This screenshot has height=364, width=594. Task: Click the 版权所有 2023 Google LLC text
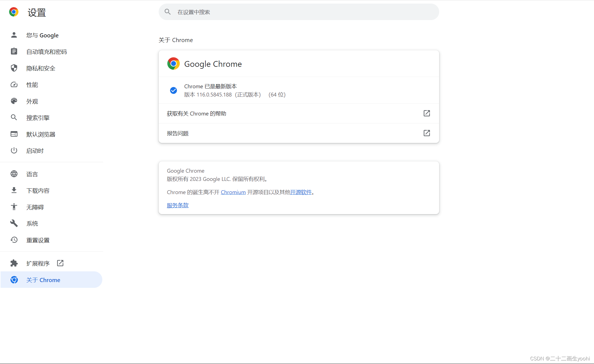point(217,179)
